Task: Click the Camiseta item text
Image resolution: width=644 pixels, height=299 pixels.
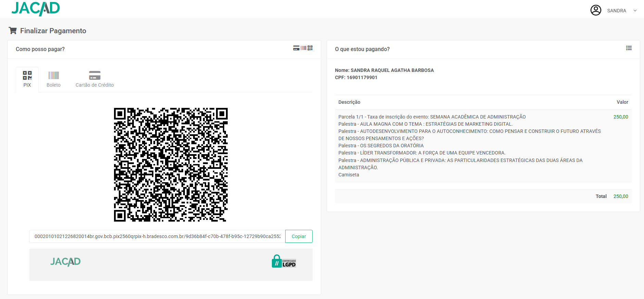Action: 349,175
